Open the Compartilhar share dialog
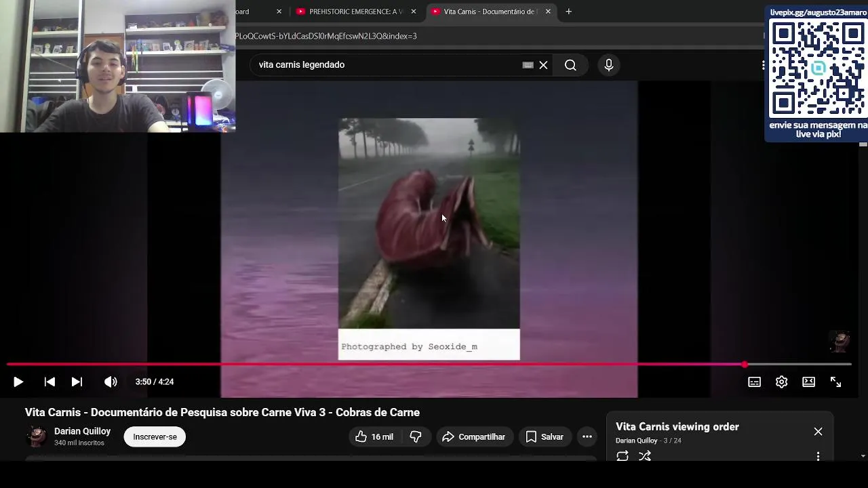Image resolution: width=868 pixels, height=488 pixels. pyautogui.click(x=473, y=437)
